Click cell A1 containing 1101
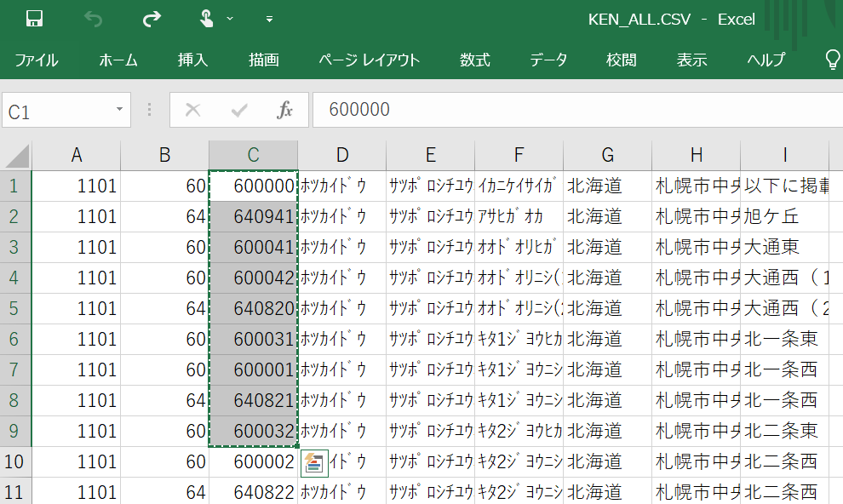The image size is (843, 504). (x=77, y=186)
